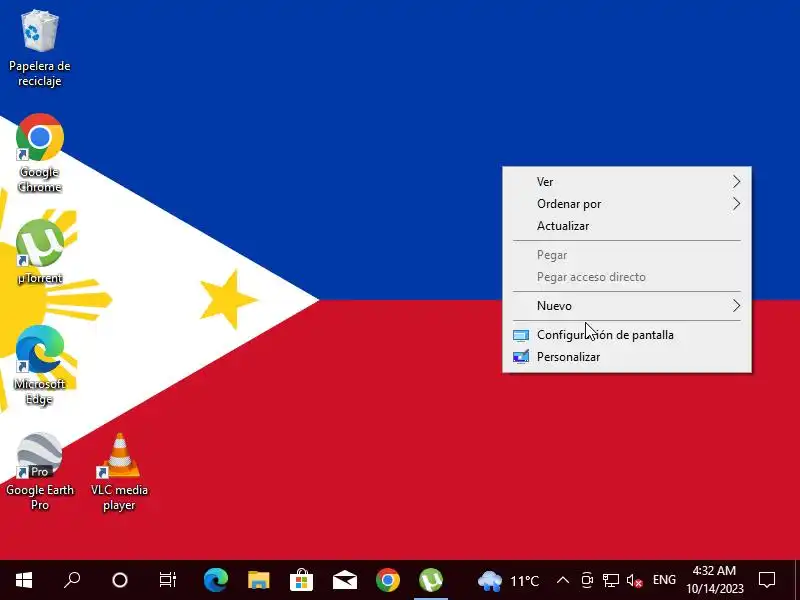Select the Google Earth Pro desktop shortcut
Screen dimensions: 800x600
click(40, 471)
